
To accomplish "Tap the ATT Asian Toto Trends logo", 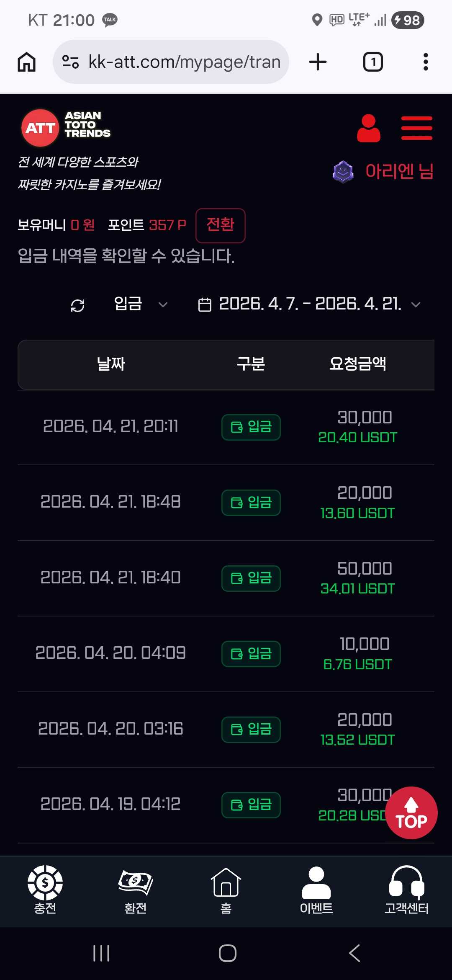I will (66, 127).
